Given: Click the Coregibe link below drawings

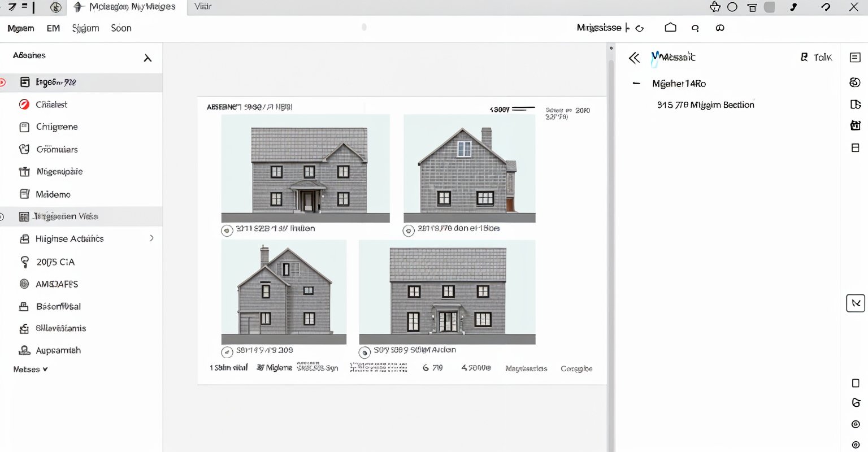Looking at the screenshot, I should 576,368.
